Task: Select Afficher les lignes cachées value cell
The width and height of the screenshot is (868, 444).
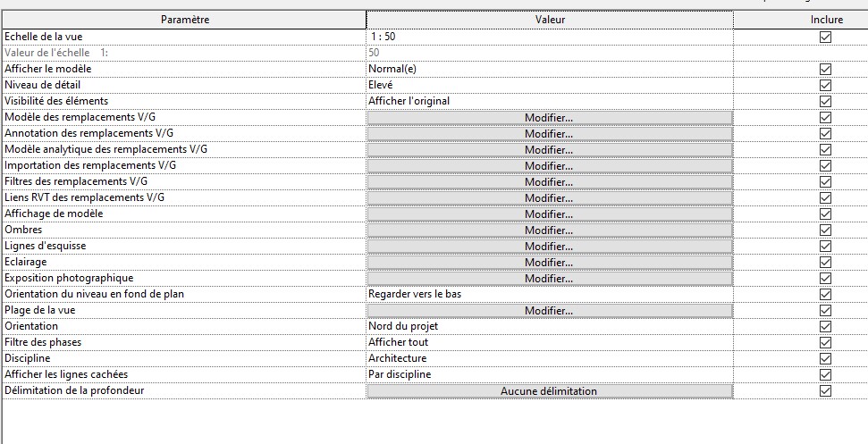Action: pos(549,374)
